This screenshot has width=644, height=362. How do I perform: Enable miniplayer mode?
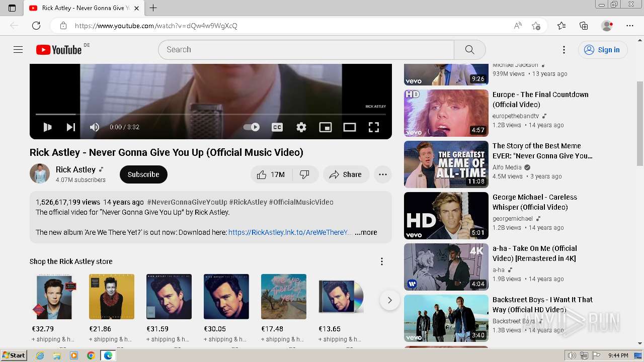[326, 127]
